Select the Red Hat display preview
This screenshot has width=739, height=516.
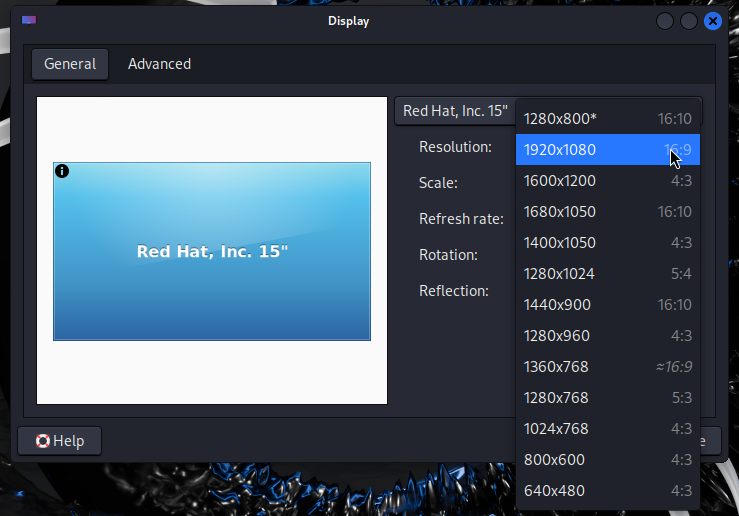[212, 251]
